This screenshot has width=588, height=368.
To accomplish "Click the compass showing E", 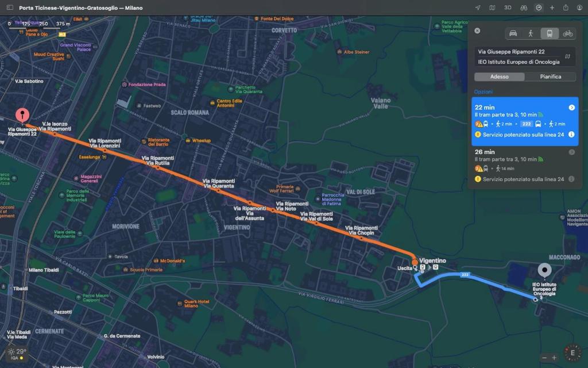I will [572, 353].
